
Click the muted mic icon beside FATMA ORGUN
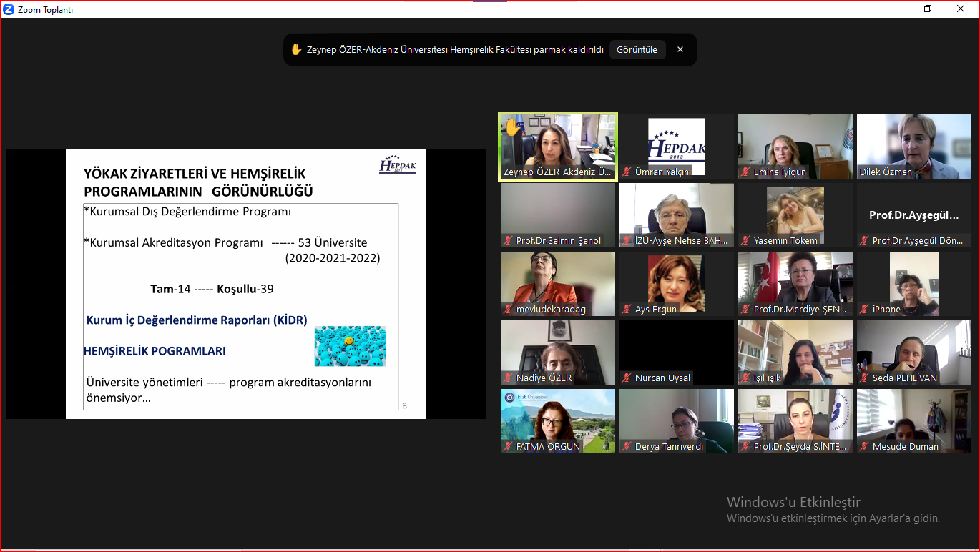(x=509, y=447)
